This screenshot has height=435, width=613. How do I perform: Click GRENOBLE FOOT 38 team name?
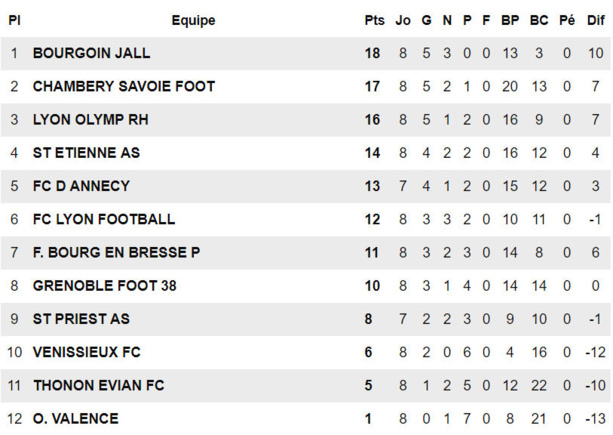pos(104,286)
